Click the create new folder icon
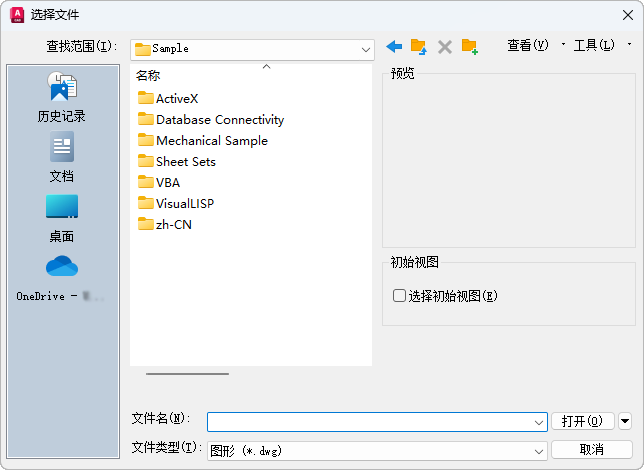Image resolution: width=644 pixels, height=470 pixels. click(469, 47)
